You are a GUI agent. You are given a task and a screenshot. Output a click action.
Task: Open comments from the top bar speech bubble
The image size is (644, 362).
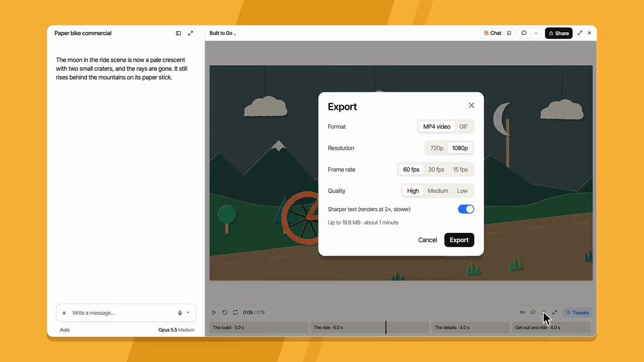click(524, 33)
